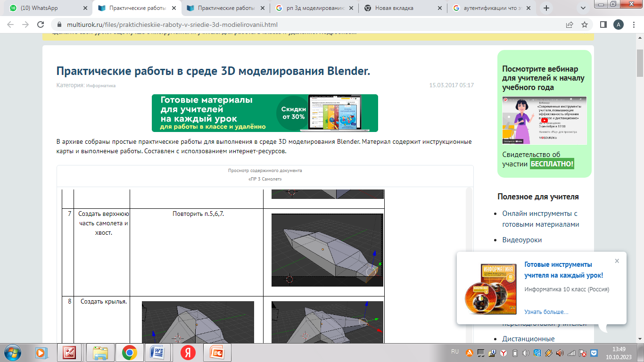
Task: Open Yandex browser from the taskbar
Action: tap(188, 353)
